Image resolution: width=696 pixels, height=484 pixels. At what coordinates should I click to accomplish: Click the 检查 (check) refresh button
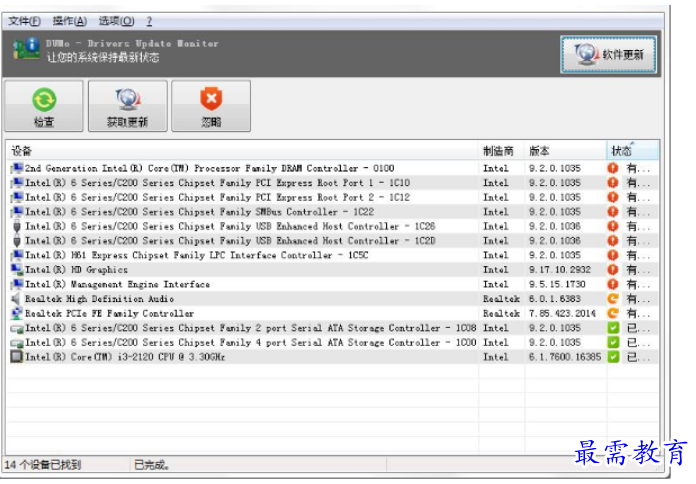click(44, 106)
